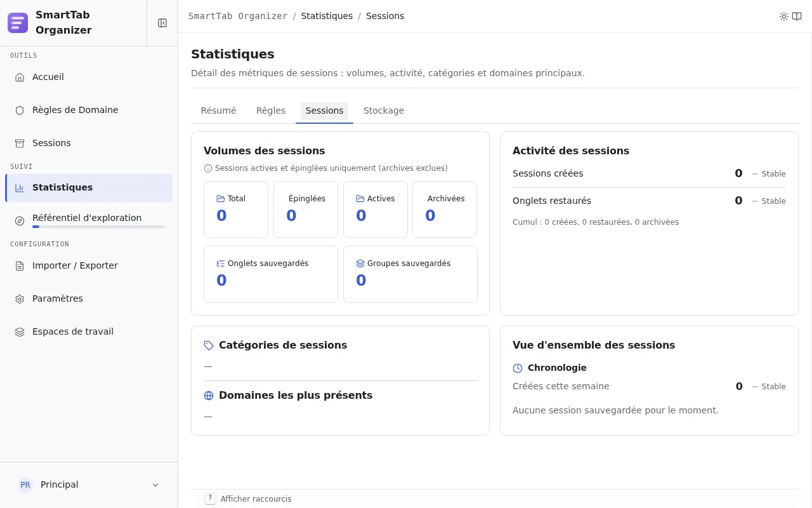Image resolution: width=812 pixels, height=508 pixels.
Task: Open Statistiques in the sidebar
Action: pyautogui.click(x=89, y=187)
